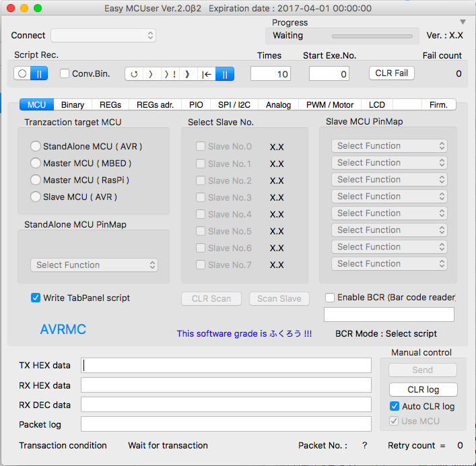The height and width of the screenshot is (466, 476).
Task: Click the RX DEC data field
Action: point(226,404)
